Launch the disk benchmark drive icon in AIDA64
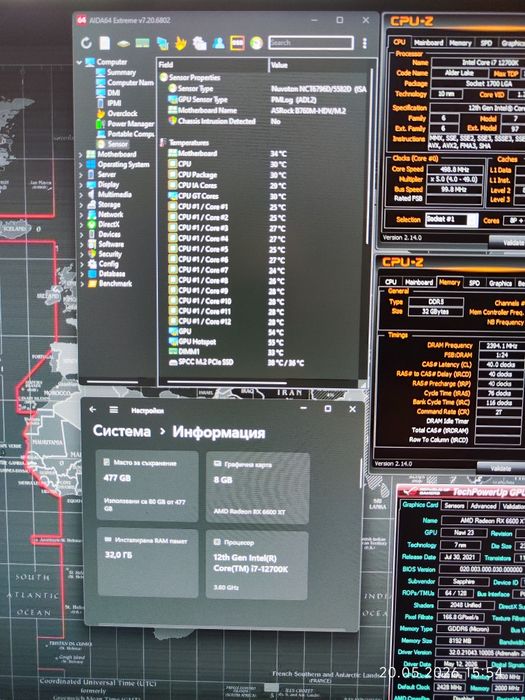Image resolution: width=525 pixels, height=700 pixels. (x=123, y=44)
